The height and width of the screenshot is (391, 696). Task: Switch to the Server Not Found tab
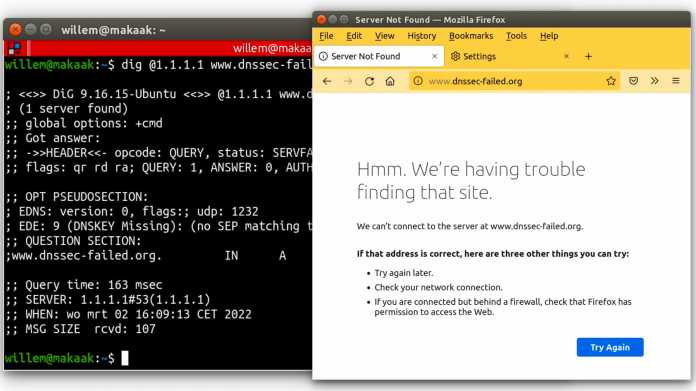click(379, 56)
